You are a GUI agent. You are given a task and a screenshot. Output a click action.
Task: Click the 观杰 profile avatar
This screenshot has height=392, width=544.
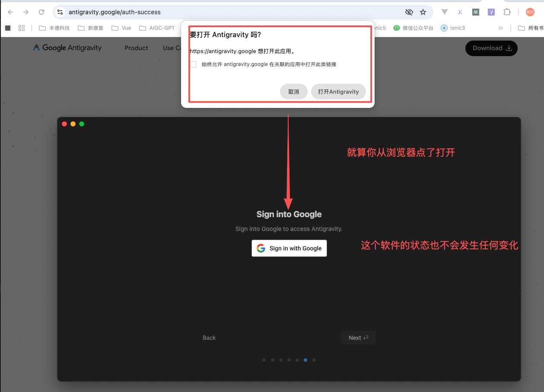(530, 12)
